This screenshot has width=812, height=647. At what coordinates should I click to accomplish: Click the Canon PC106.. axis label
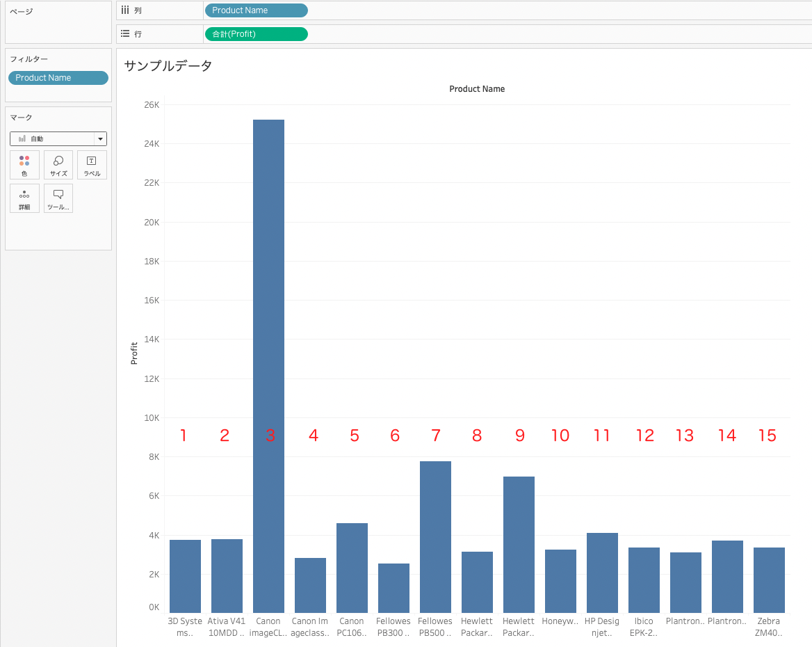pyautogui.click(x=352, y=627)
